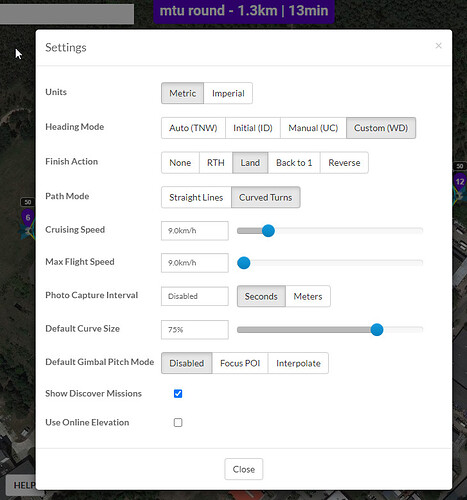Enable Use Online Elevation checkbox
The image size is (467, 500).
[x=178, y=423]
